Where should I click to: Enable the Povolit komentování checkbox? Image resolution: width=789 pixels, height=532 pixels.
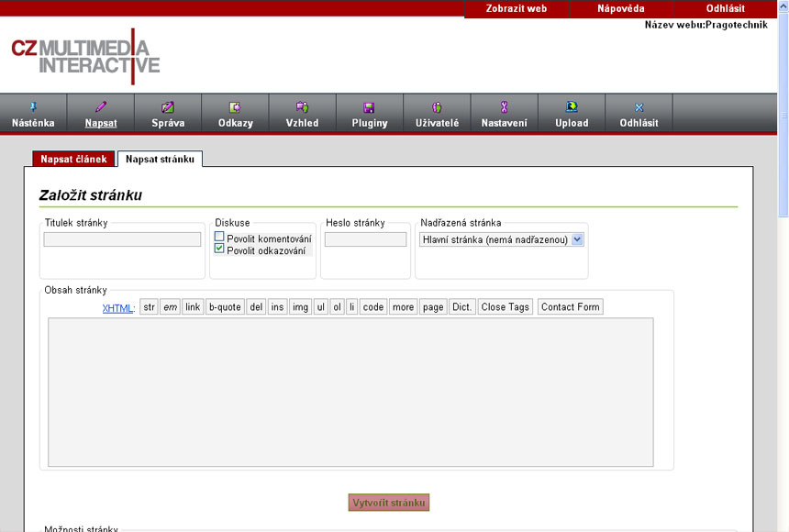point(219,237)
